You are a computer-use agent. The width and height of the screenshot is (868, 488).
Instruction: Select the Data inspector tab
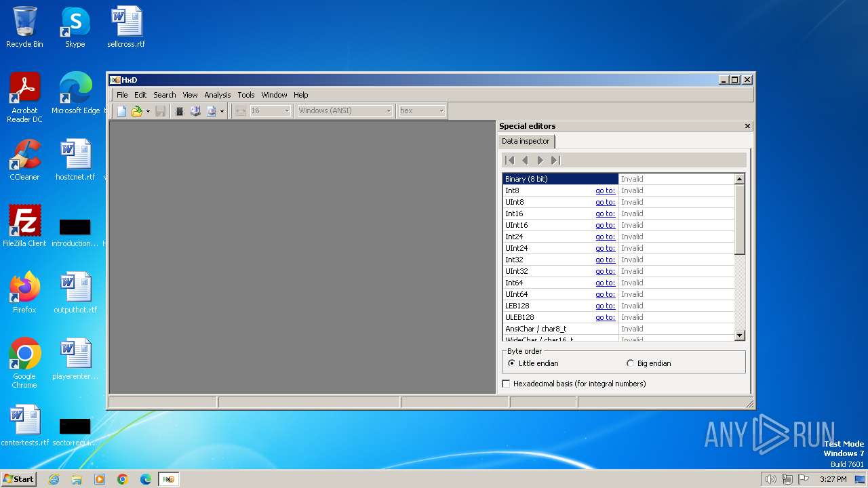click(x=526, y=141)
